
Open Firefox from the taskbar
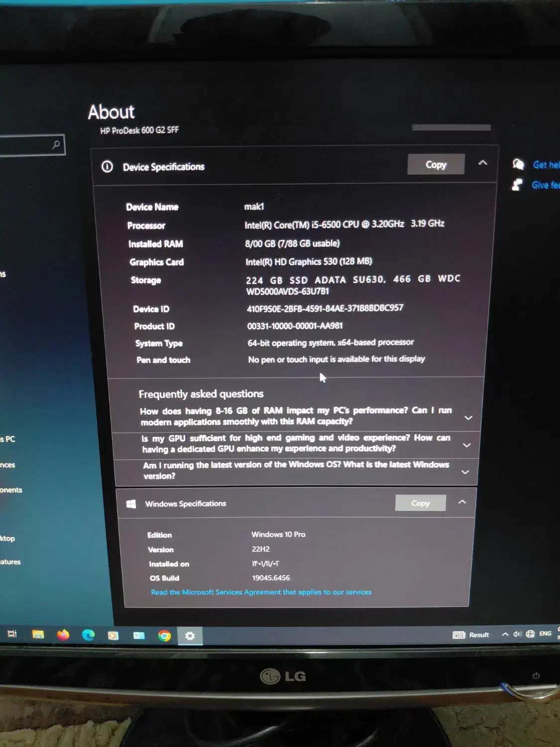(x=63, y=634)
